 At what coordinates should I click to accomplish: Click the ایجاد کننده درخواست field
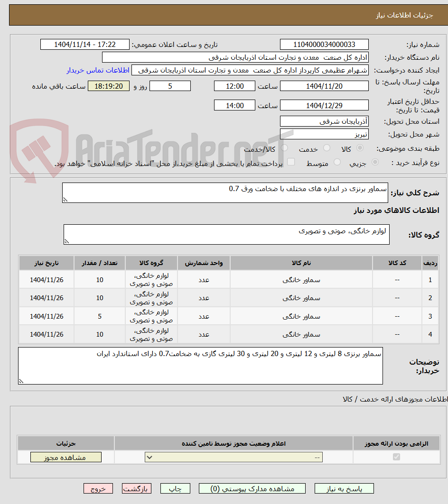coord(250,70)
